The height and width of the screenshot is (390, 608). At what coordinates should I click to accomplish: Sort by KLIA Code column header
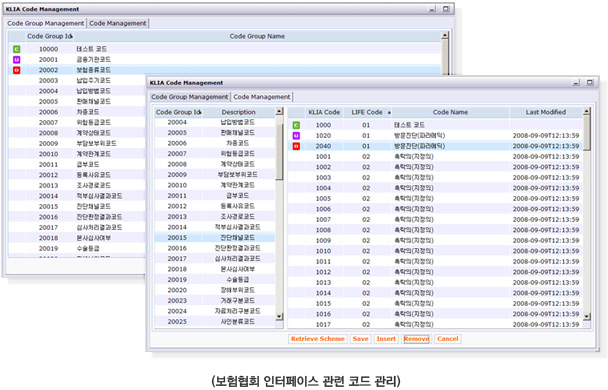(324, 112)
